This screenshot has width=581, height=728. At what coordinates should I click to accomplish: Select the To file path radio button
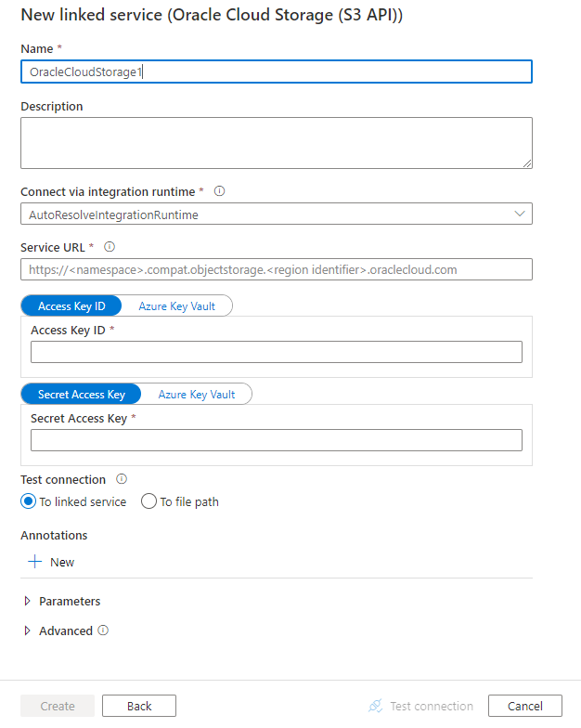[x=148, y=501]
